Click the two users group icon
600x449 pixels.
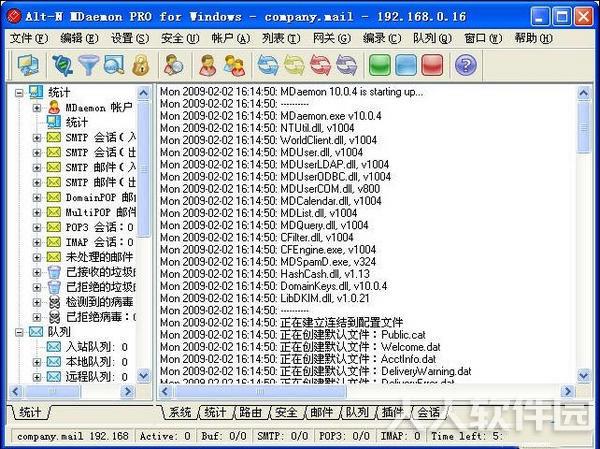[x=234, y=65]
